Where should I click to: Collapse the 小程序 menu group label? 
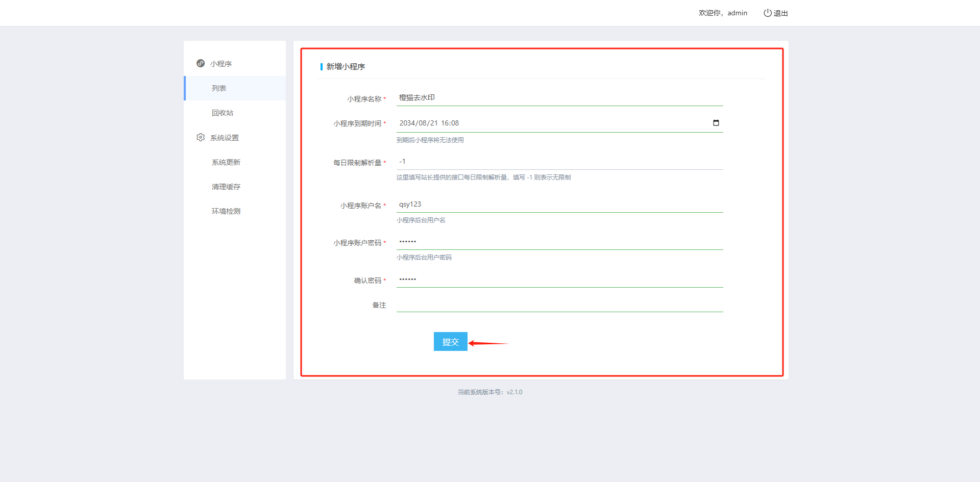point(221,64)
